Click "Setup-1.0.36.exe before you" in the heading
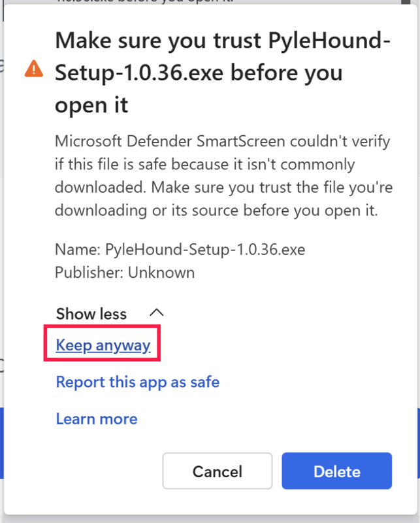The height and width of the screenshot is (523, 420). tap(199, 73)
